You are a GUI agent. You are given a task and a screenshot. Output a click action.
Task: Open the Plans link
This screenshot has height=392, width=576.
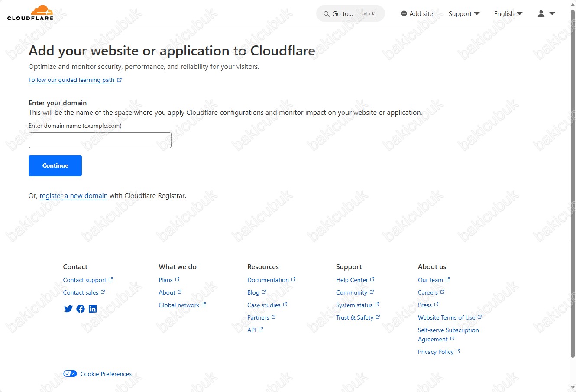[x=165, y=280]
